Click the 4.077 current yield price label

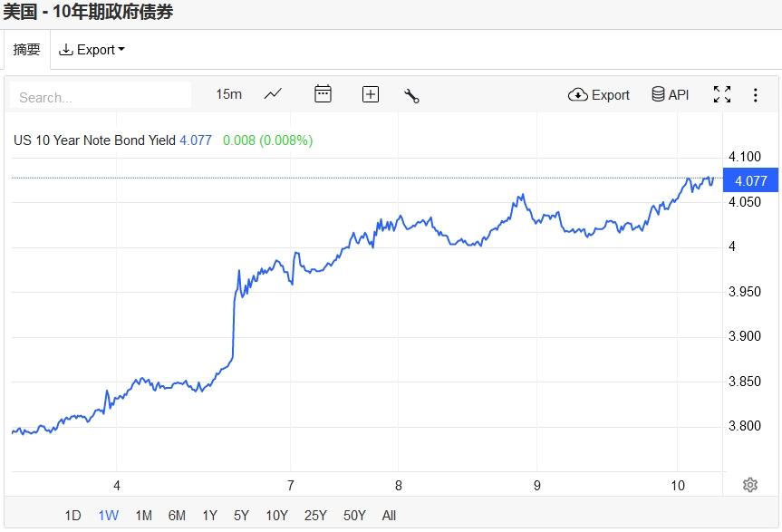coord(750,180)
